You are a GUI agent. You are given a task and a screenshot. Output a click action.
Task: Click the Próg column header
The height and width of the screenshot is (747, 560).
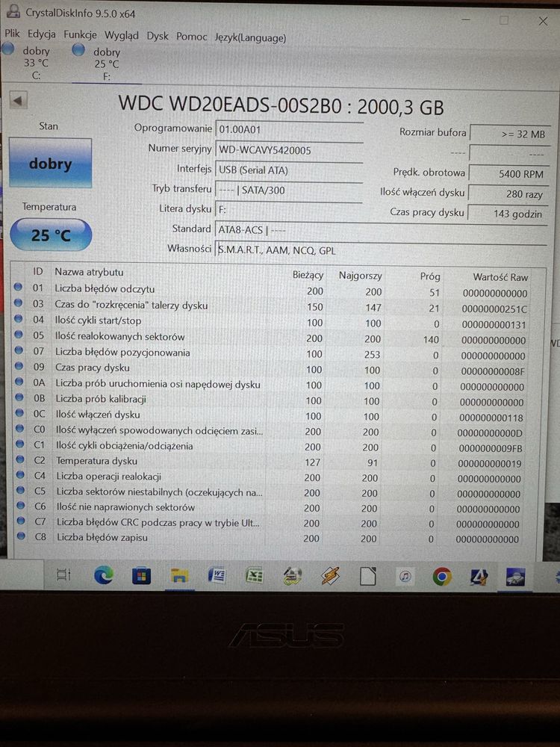(x=429, y=276)
